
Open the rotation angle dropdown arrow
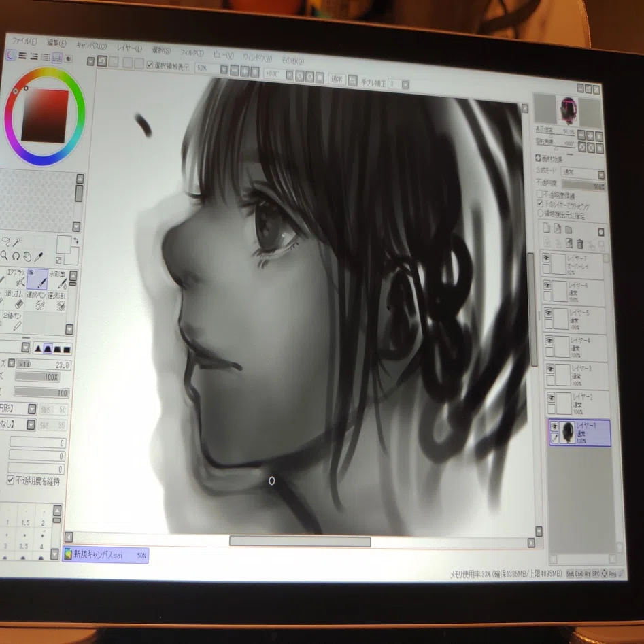tap(290, 75)
